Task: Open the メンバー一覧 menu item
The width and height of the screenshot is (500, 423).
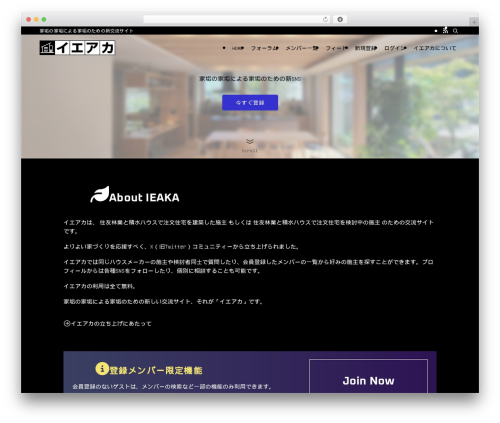Action: point(302,48)
